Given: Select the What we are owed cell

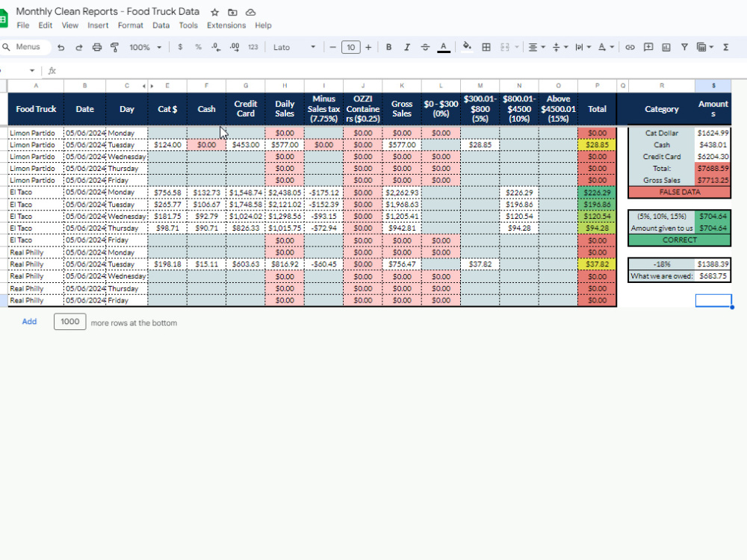Looking at the screenshot, I should click(662, 276).
